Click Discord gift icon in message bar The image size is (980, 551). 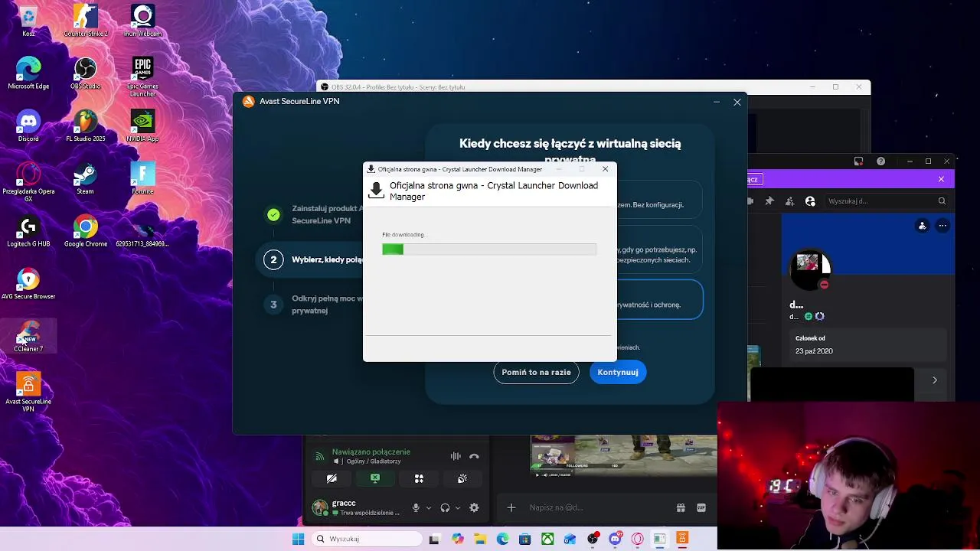[680, 507]
